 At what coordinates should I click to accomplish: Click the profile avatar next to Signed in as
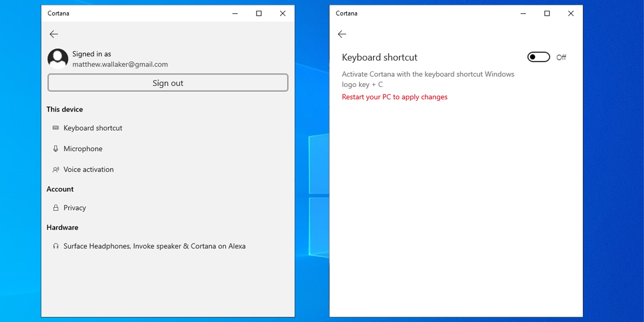click(x=58, y=58)
